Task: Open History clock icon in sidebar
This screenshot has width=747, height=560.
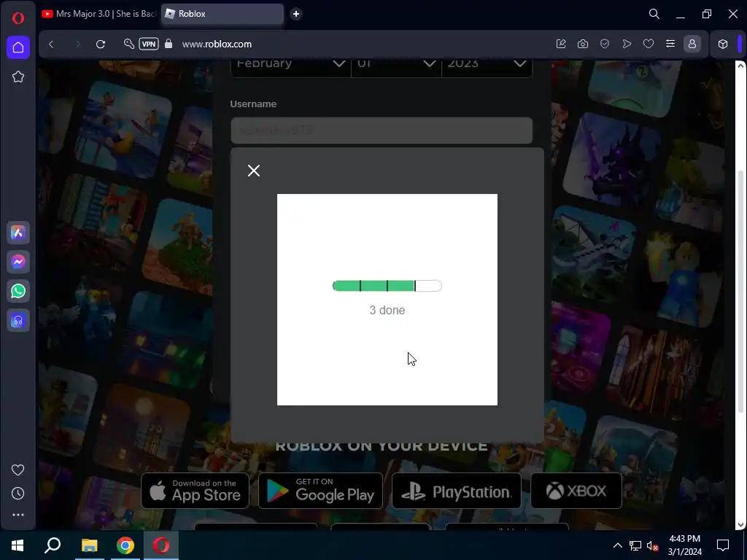Action: click(x=18, y=494)
